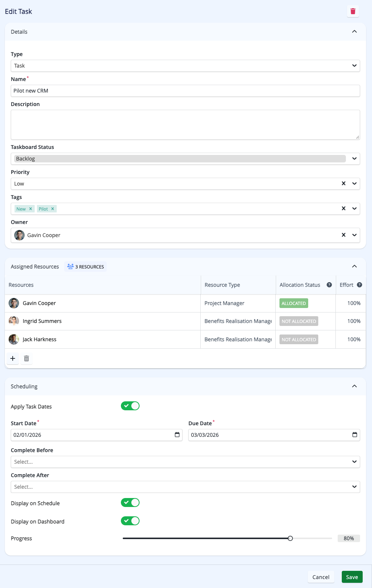
Task: Toggle the Display on Schedule switch
Action: tap(130, 503)
